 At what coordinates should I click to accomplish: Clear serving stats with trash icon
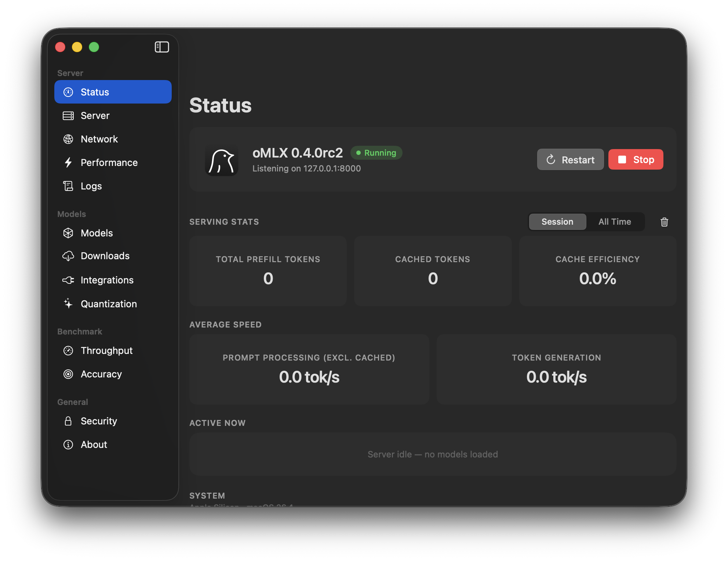664,222
